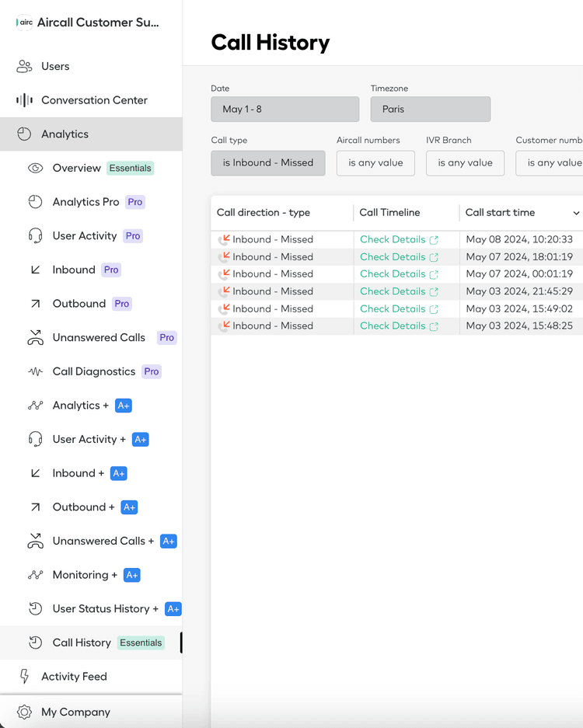Viewport: 583px width, 728px height.
Task: Select the Call Diagnostics waveform icon
Action: coord(35,372)
